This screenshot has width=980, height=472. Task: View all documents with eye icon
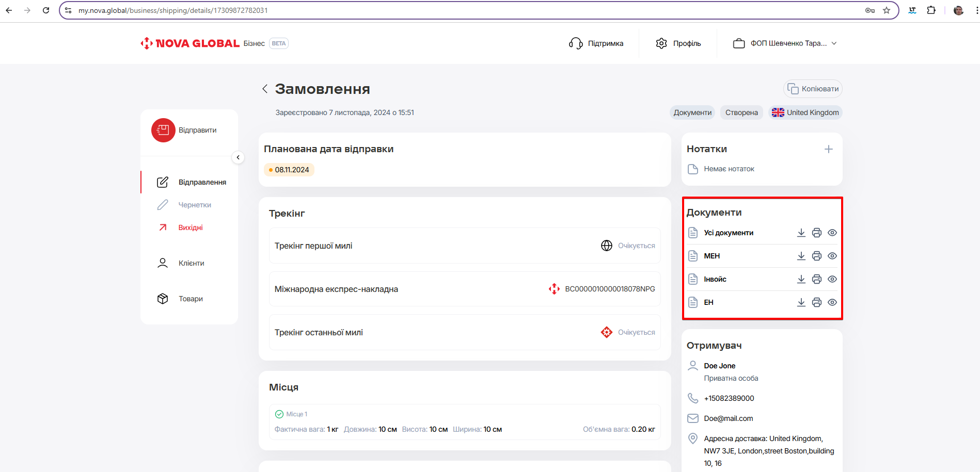pyautogui.click(x=832, y=233)
